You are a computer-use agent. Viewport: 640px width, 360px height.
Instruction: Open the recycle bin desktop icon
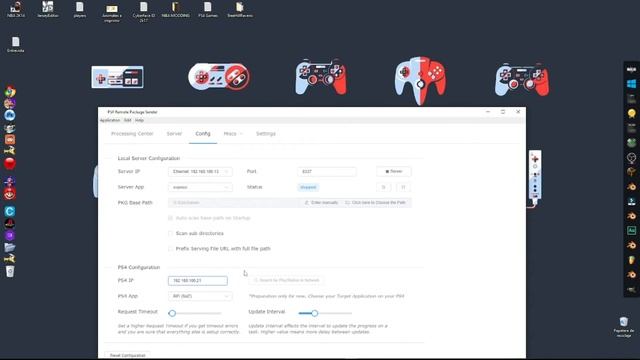coord(624,327)
